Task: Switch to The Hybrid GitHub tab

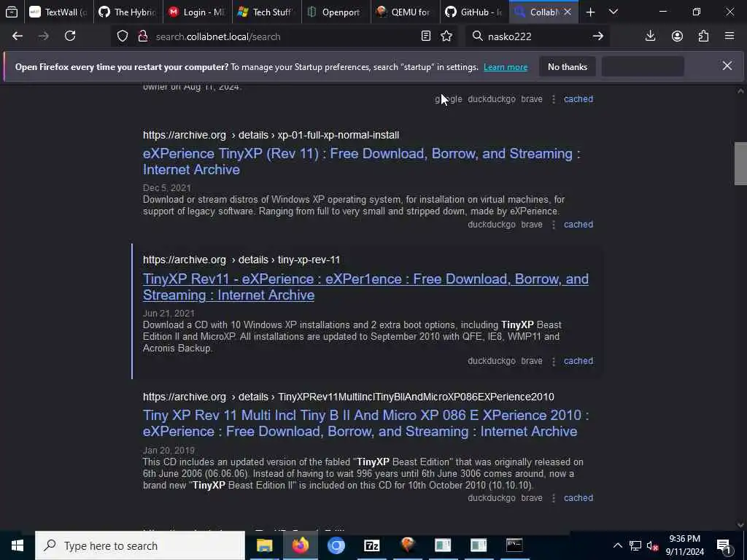Action: tap(128, 12)
